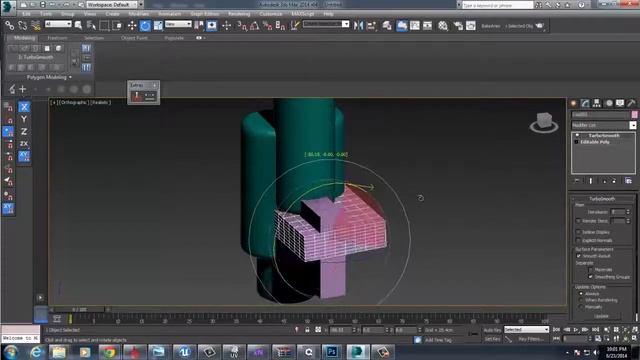Toggle the Isoline Display checkbox

(x=578, y=232)
